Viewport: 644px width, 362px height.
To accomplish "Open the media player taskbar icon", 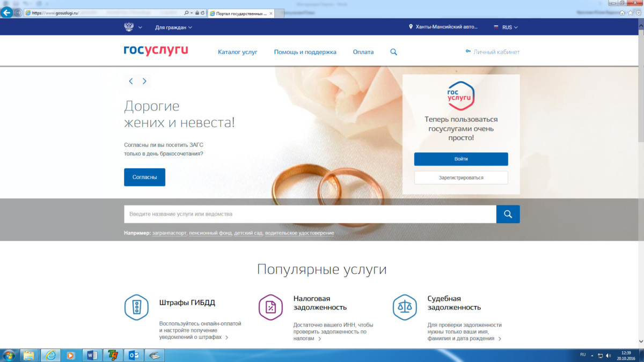I will [70, 355].
